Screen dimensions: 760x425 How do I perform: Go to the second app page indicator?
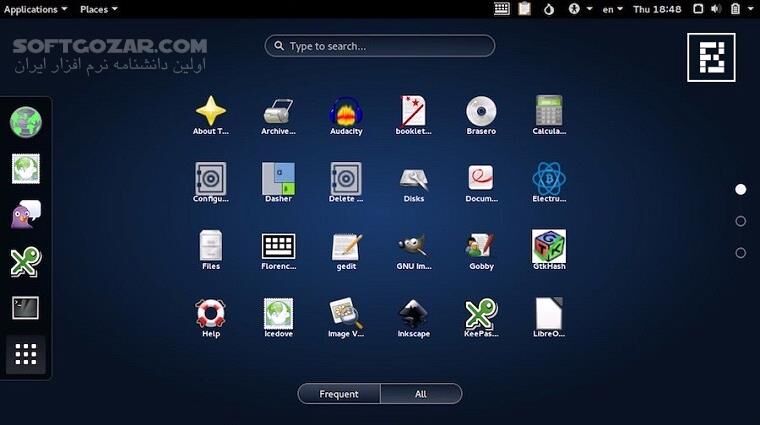[740, 221]
